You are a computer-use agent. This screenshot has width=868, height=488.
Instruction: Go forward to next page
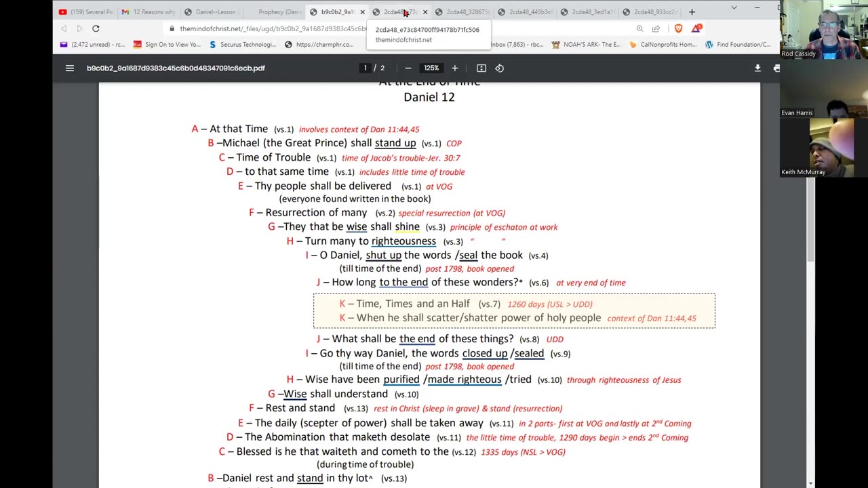point(79,28)
